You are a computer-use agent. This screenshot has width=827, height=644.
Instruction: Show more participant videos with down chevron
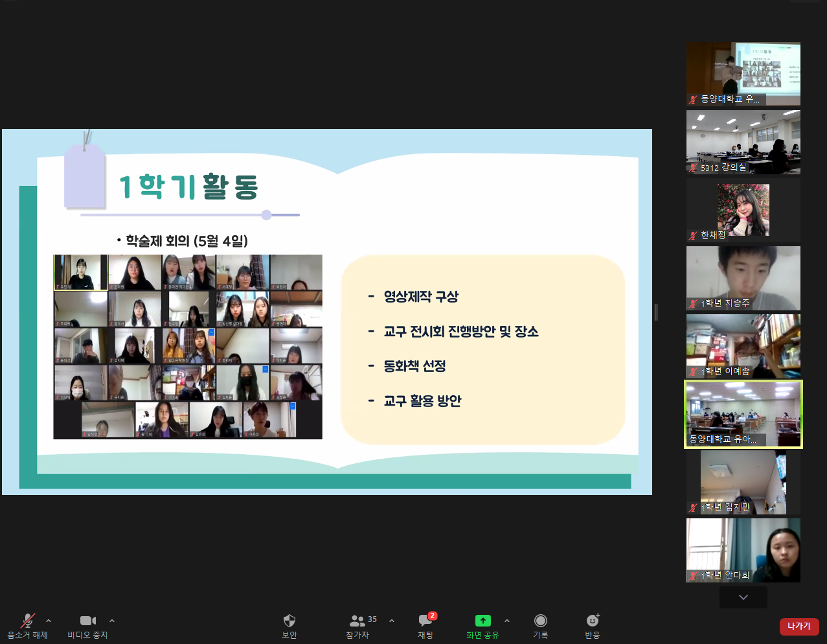[x=743, y=597]
